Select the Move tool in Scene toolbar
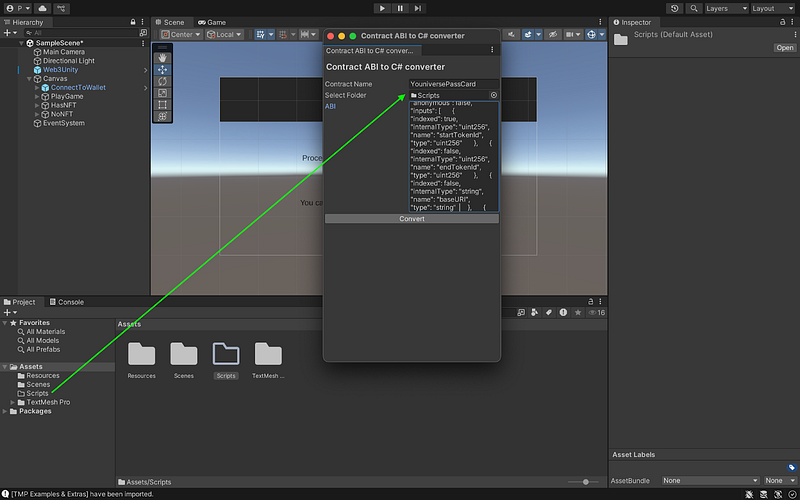Viewport: 800px width, 500px height. pos(162,70)
